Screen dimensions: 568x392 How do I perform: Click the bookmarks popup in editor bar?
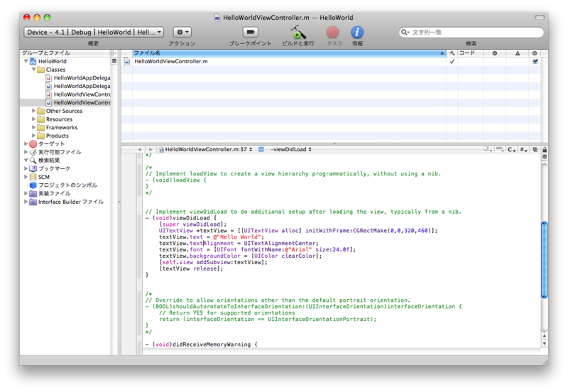[x=488, y=149]
